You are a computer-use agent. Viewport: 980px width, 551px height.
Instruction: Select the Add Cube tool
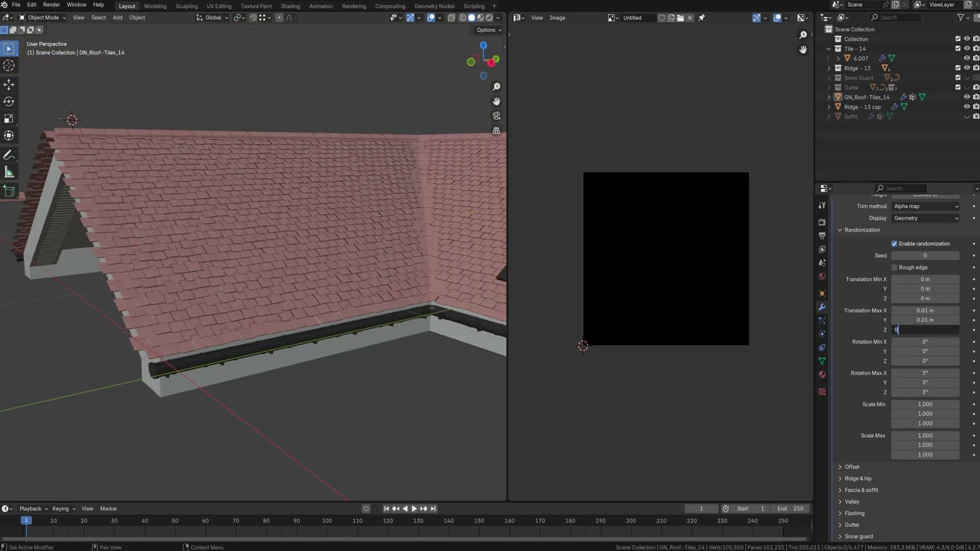[9, 191]
